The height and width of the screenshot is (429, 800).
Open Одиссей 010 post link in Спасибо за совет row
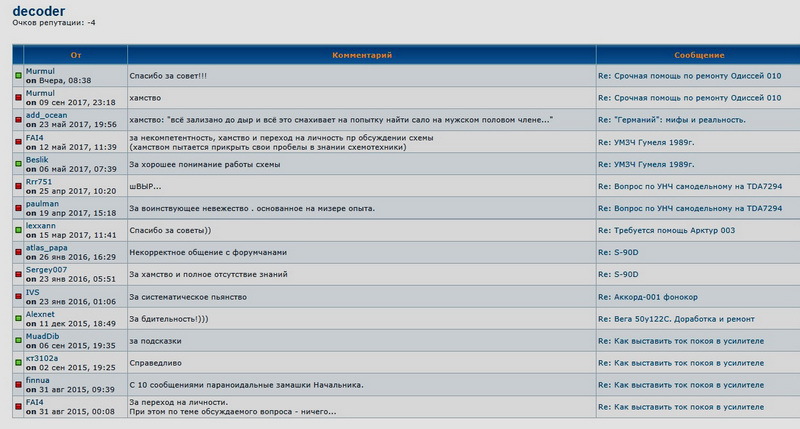coord(689,75)
